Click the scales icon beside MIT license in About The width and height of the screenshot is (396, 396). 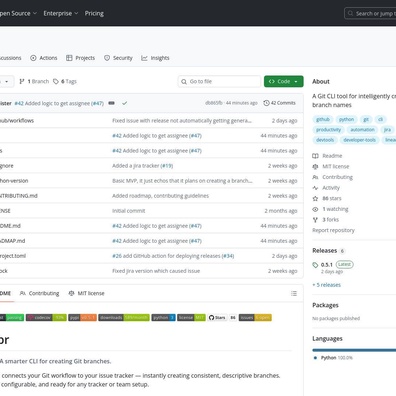(315, 166)
